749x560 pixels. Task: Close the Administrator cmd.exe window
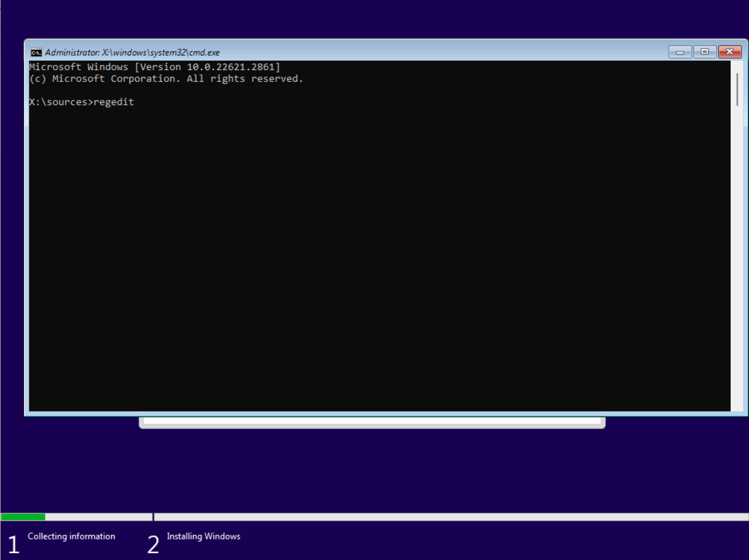[729, 51]
